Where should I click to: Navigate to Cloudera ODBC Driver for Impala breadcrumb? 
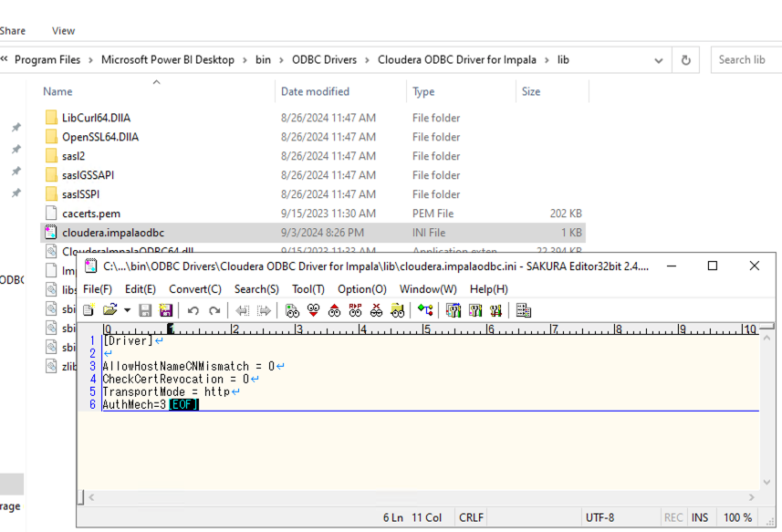(x=457, y=60)
